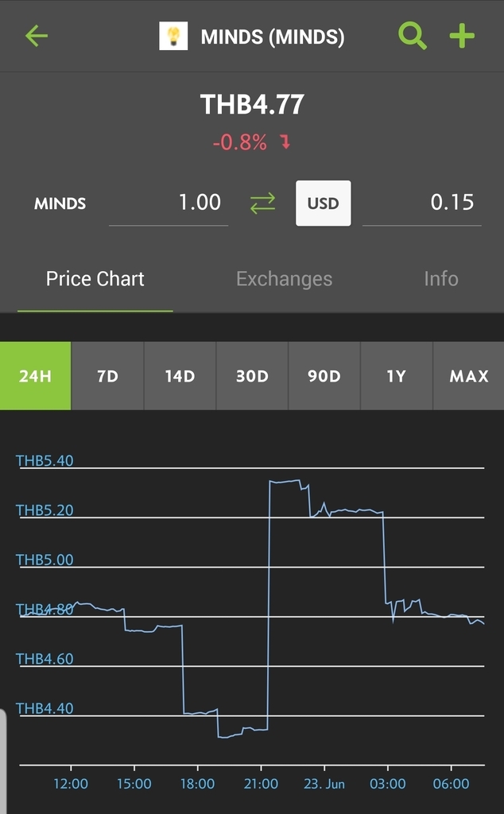Open the Info tab
This screenshot has height=814, width=504.
440,279
